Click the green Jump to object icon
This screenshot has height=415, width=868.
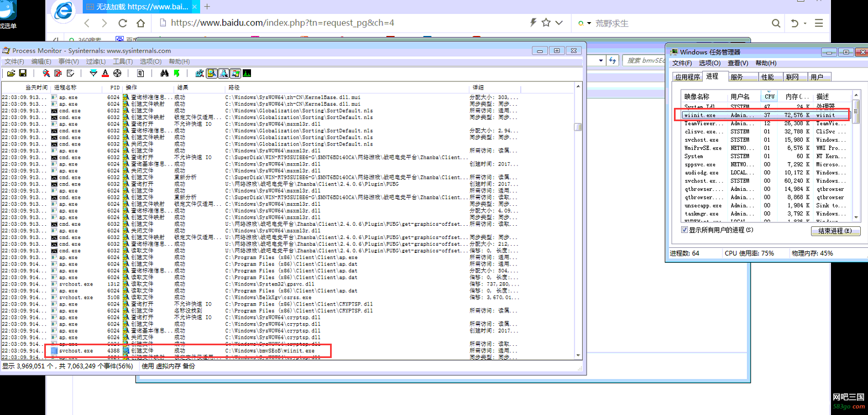176,73
